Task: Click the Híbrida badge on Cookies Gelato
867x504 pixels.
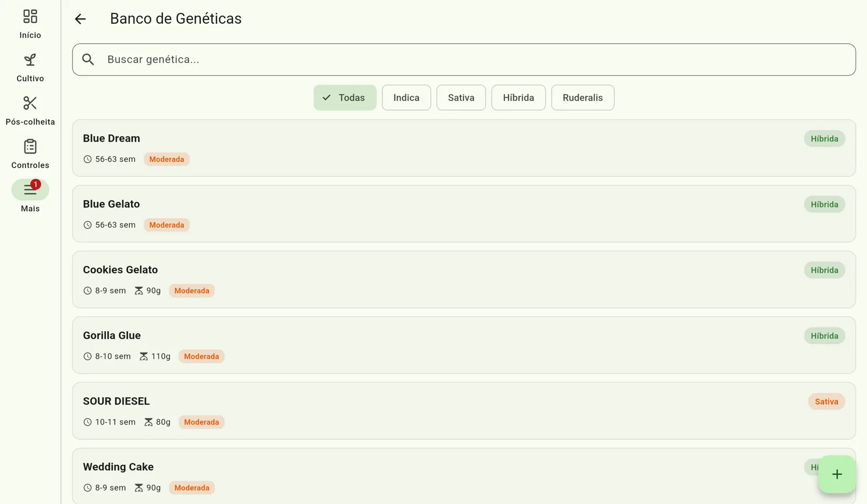Action: click(x=824, y=270)
